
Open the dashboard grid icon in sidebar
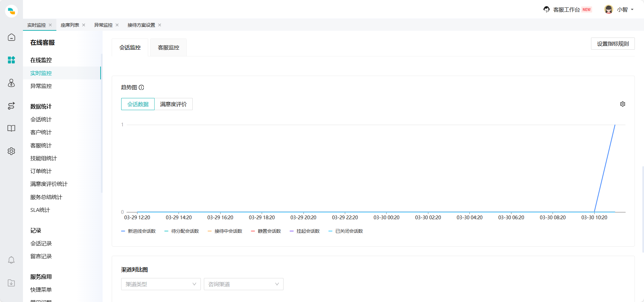click(11, 60)
